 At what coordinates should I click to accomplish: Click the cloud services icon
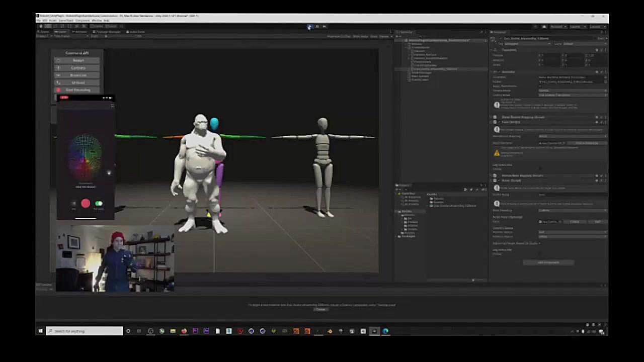pos(544,27)
